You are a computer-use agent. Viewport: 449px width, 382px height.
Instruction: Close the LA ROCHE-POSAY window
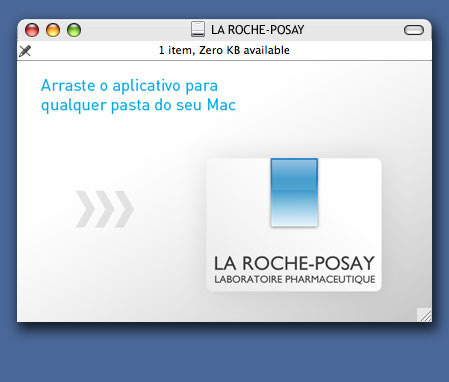point(32,30)
